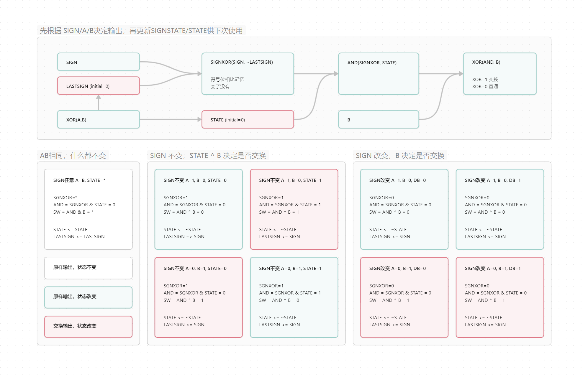588x382 pixels.
Task: Click the top group title about SIGNSTATE/STATE
Action: click(x=141, y=31)
